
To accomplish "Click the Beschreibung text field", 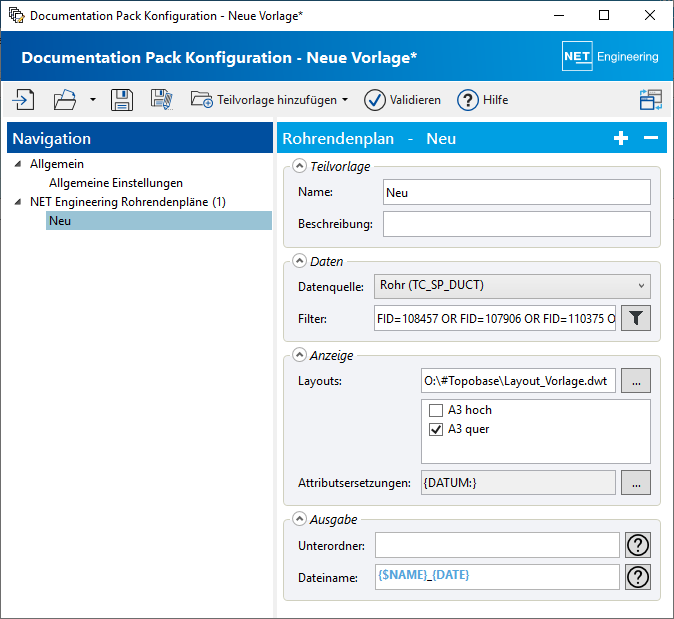I will (516, 224).
